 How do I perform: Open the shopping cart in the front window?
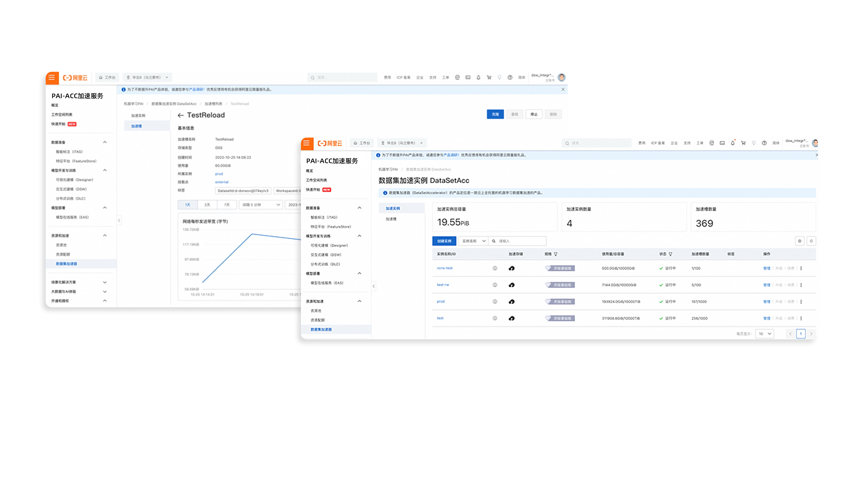pyautogui.click(x=743, y=143)
